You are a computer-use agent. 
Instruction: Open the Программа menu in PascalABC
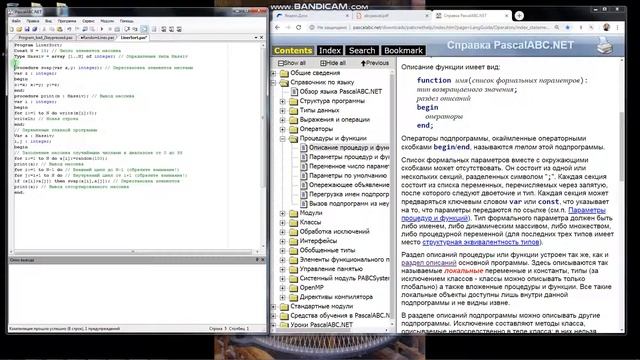point(67,21)
